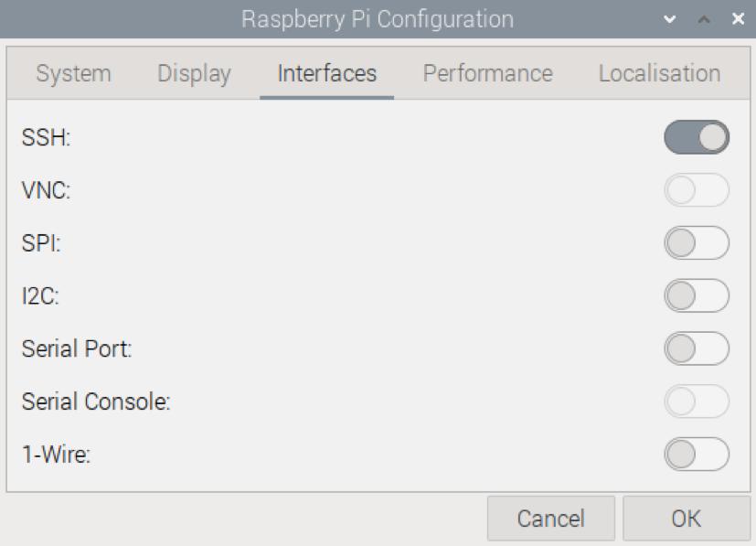This screenshot has height=546, width=756.
Task: Toggle the Serial Console switch
Action: (x=697, y=401)
